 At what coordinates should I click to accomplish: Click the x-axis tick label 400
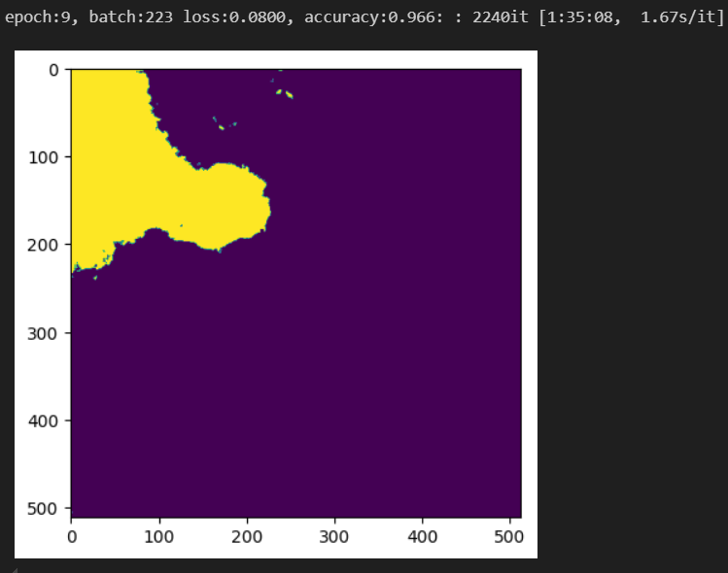(422, 537)
